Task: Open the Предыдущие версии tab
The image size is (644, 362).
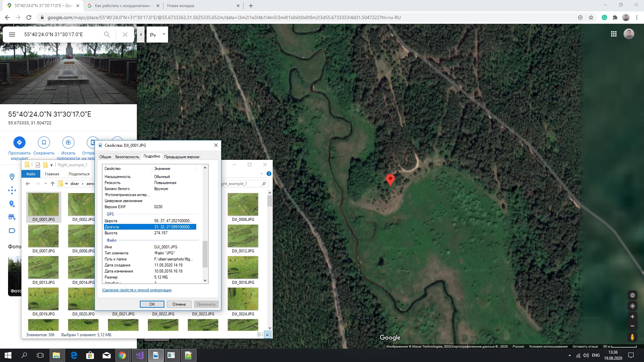Action: (x=182, y=157)
